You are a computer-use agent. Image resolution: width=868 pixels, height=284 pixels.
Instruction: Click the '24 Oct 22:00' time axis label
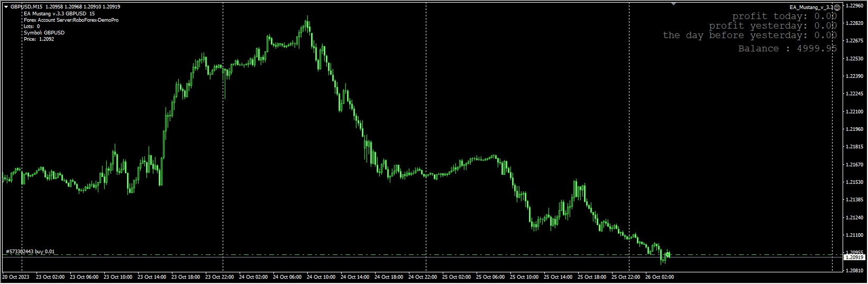(x=422, y=277)
